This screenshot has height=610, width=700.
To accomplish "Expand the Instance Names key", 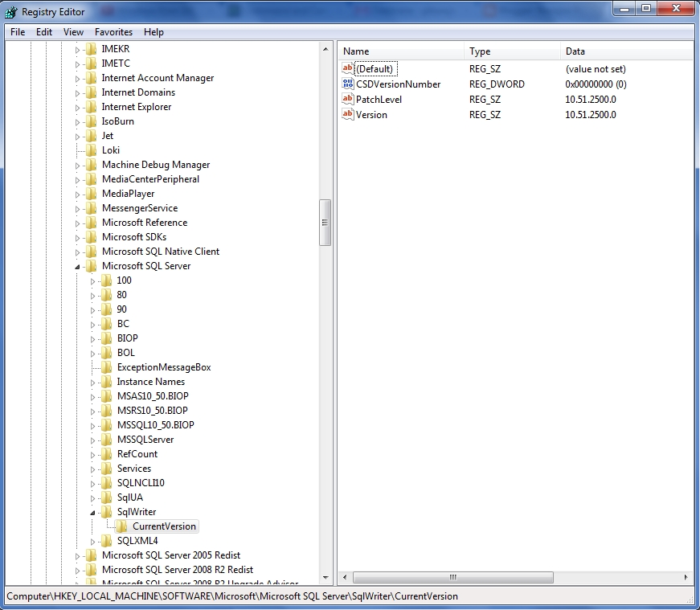I will 92,383.
